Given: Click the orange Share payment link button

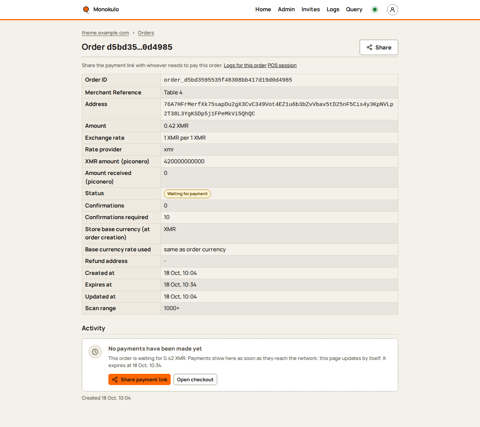Looking at the screenshot, I should [x=139, y=379].
